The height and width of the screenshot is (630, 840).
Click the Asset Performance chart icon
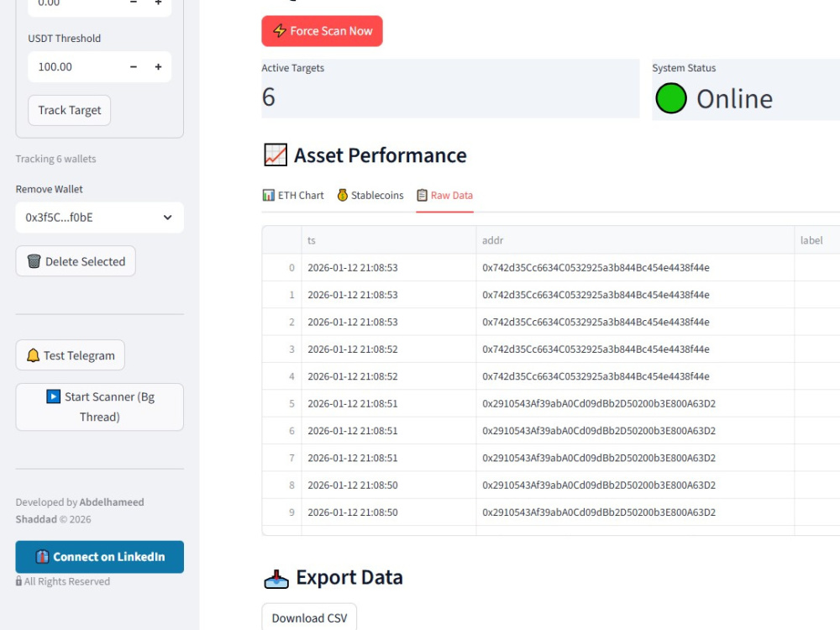[x=276, y=155]
